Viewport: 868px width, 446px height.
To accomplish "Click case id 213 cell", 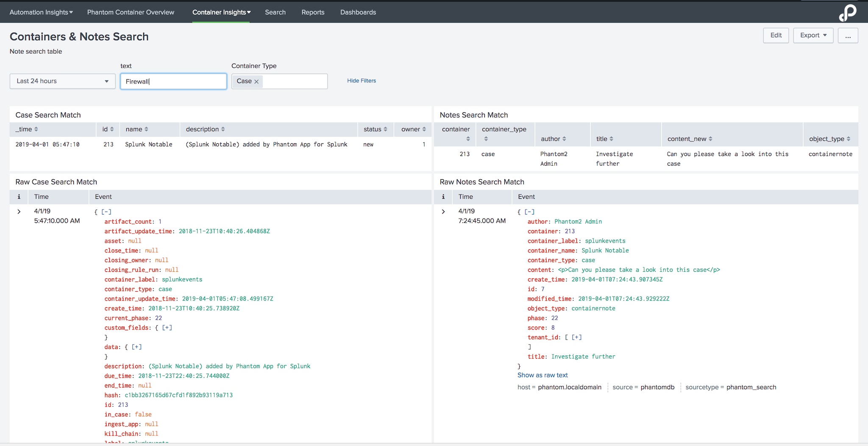I will click(x=108, y=145).
